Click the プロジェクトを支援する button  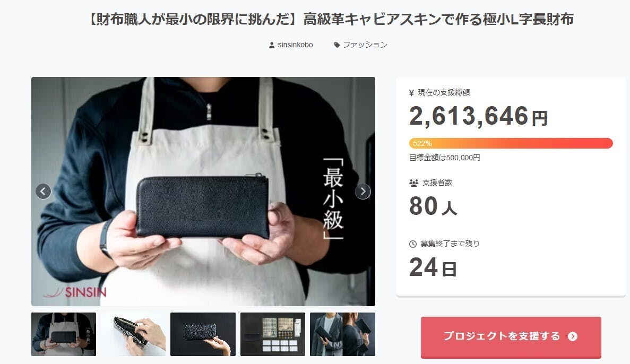click(511, 337)
